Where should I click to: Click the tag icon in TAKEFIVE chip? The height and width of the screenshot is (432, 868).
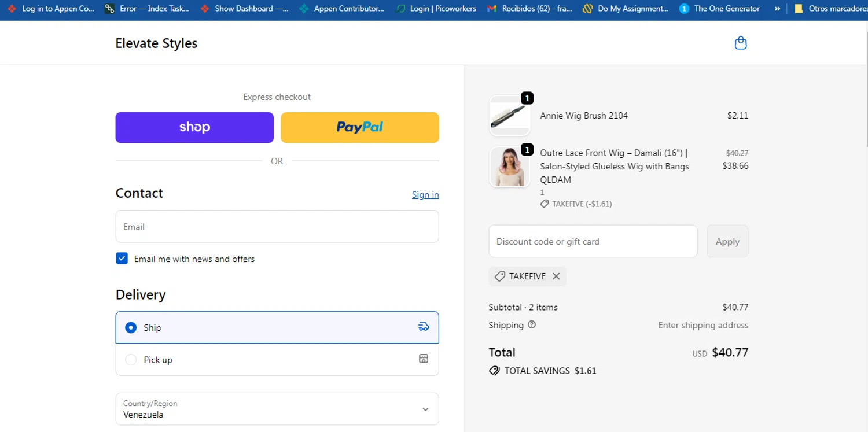click(x=500, y=276)
